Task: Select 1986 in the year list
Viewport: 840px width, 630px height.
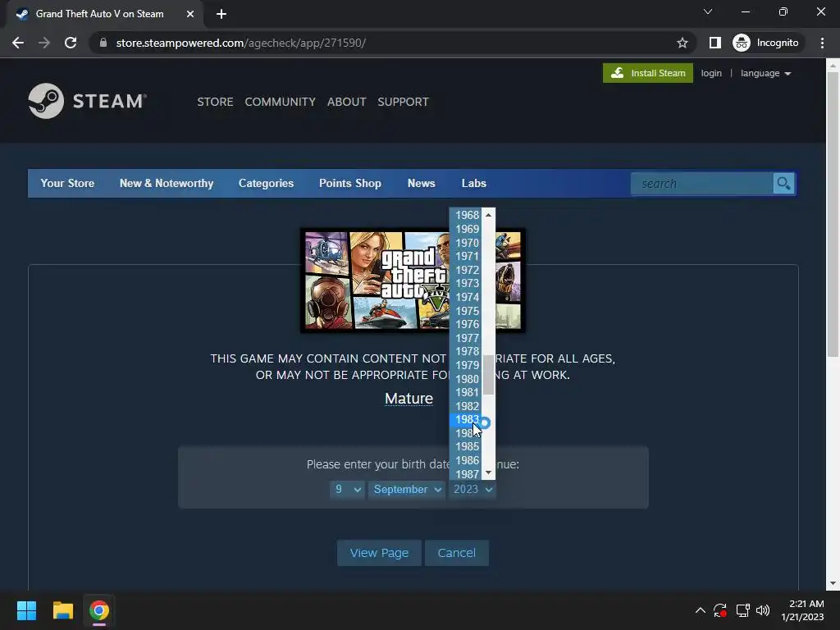Action: point(466,460)
